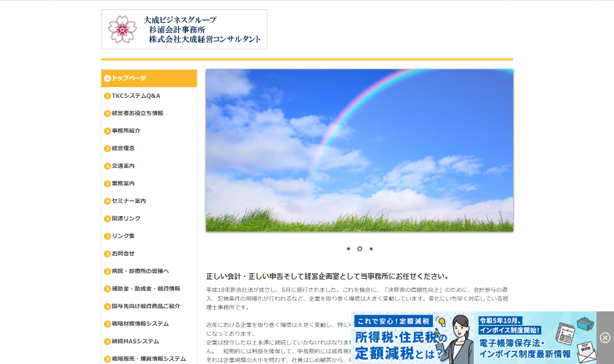This screenshot has width=614, height=364.
Task: Click the arrow icon next to お問合せ
Action: [107, 254]
